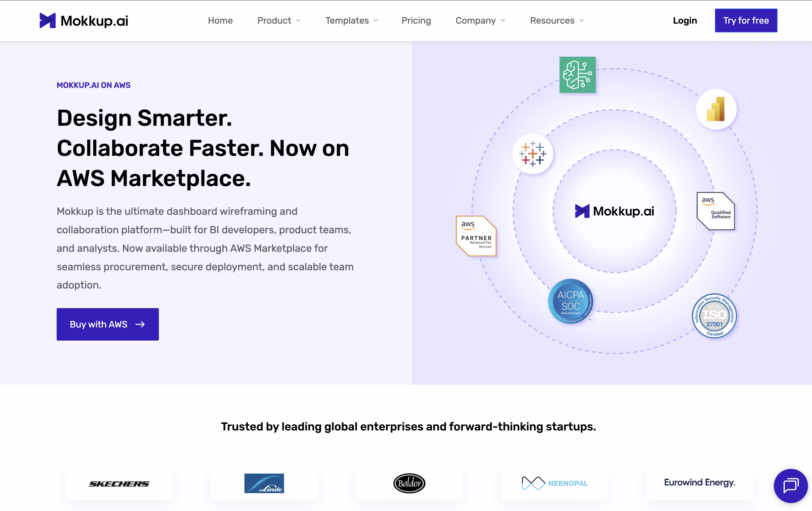Click the Tableau crosses logo icon
Screen dimensions: 812x511
click(533, 154)
